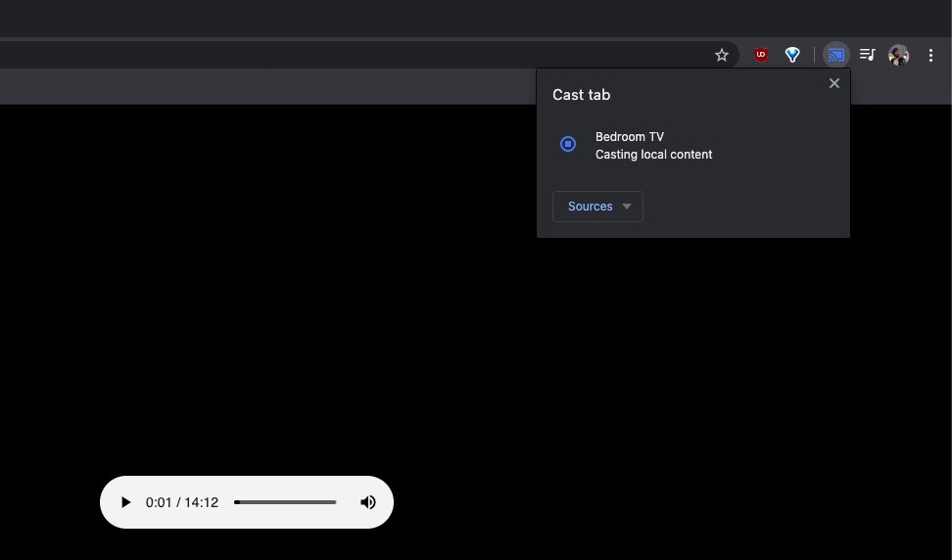
Task: Click the Cast icon in the toolbar
Action: [x=835, y=55]
